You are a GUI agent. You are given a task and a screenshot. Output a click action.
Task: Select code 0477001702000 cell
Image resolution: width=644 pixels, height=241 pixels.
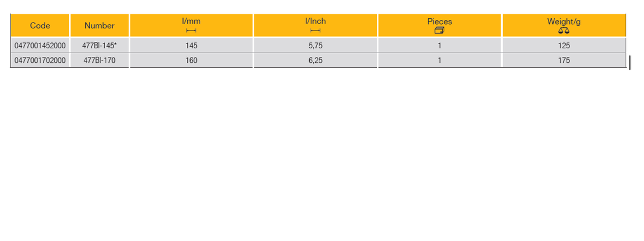40,61
